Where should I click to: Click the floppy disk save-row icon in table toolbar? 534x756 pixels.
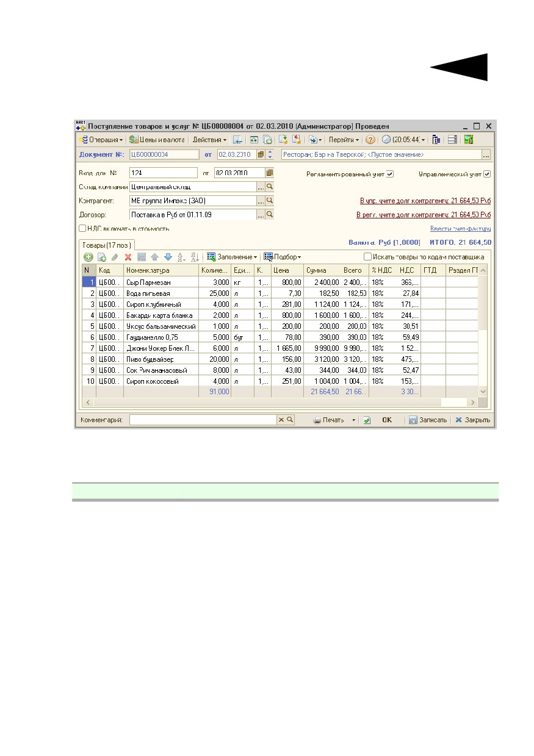142,257
